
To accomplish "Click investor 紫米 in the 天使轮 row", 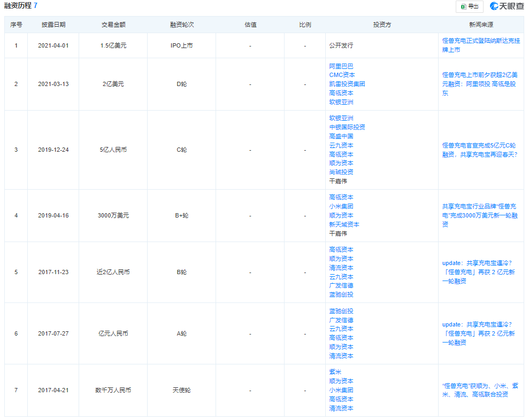I will [335, 372].
